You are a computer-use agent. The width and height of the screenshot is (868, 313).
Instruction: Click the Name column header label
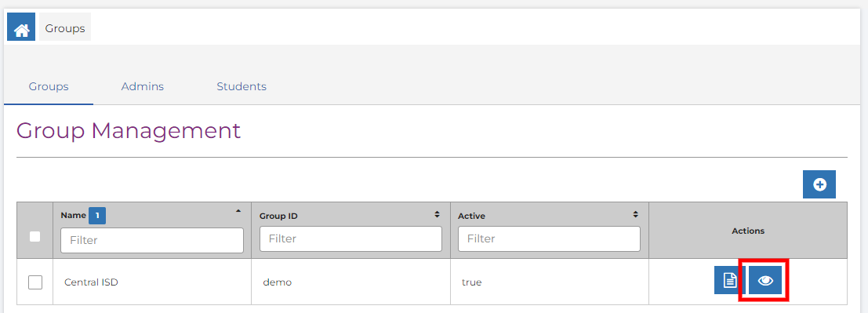click(73, 216)
